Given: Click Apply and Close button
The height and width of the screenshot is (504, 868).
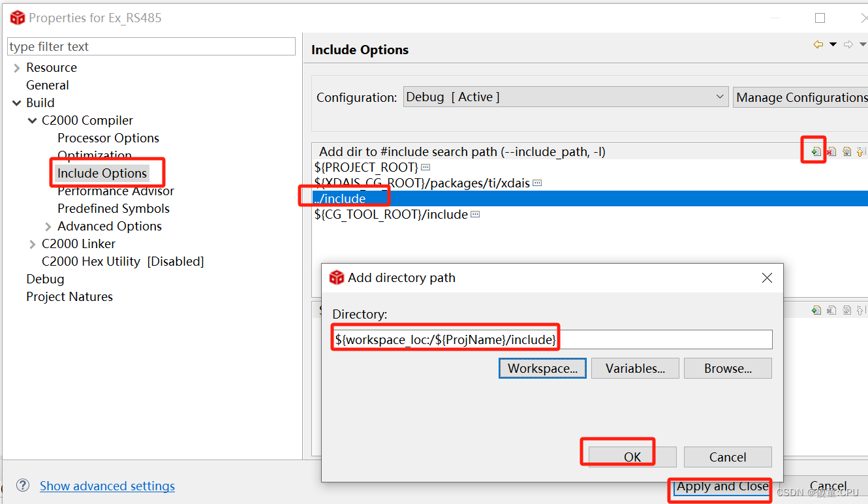Looking at the screenshot, I should pos(722,486).
